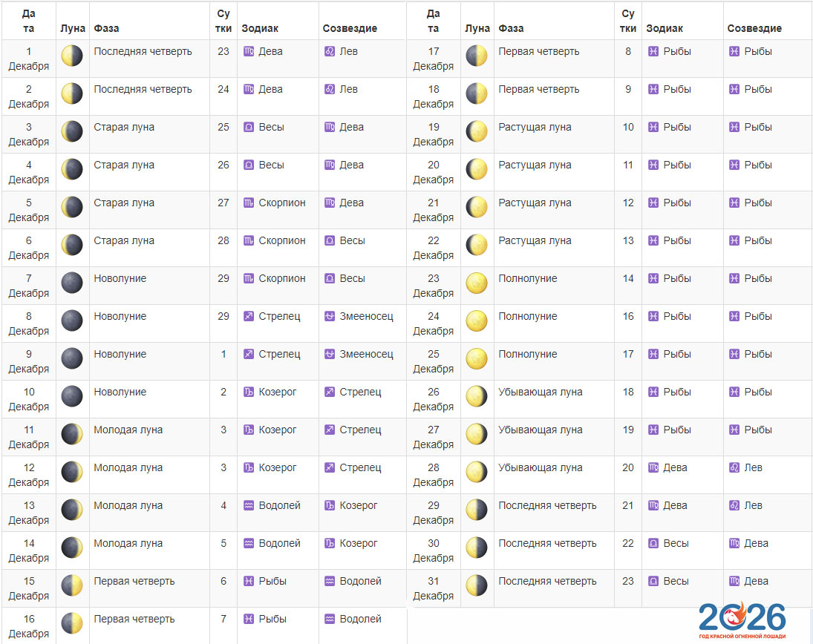Click the Полнолуние text for 24 Декабря
This screenshot has width=813, height=644.
click(x=527, y=316)
